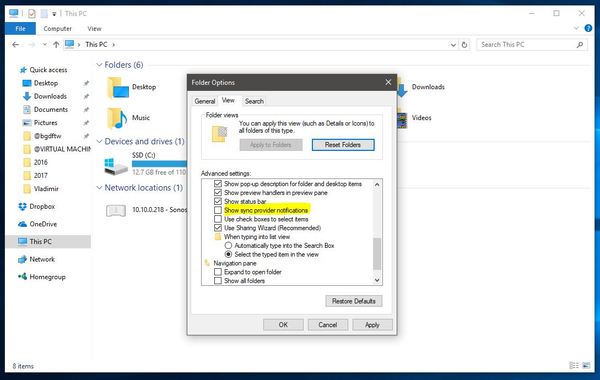The width and height of the screenshot is (600, 380).
Task: Collapse the Network locations group
Action: 99,188
